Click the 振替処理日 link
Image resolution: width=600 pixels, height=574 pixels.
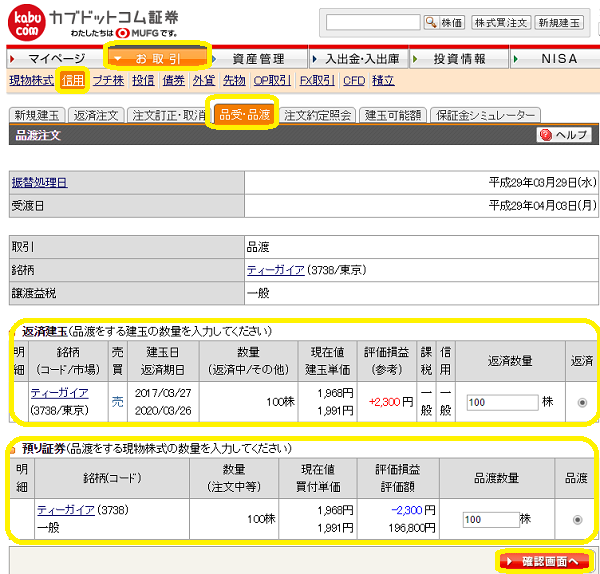pyautogui.click(x=39, y=183)
